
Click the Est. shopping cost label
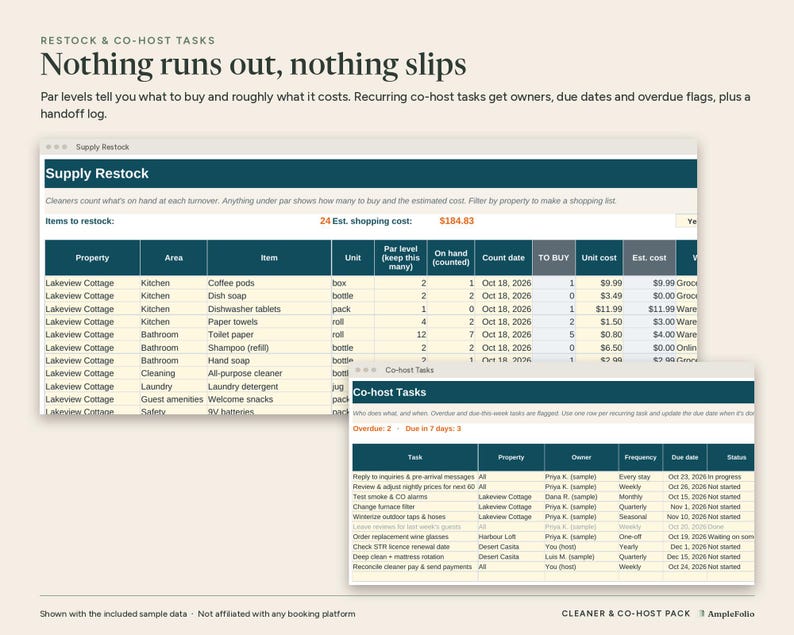[372, 221]
